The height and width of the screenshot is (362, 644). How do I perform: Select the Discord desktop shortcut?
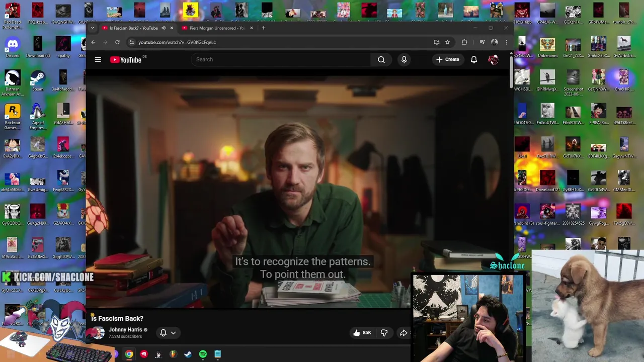pyautogui.click(x=13, y=47)
